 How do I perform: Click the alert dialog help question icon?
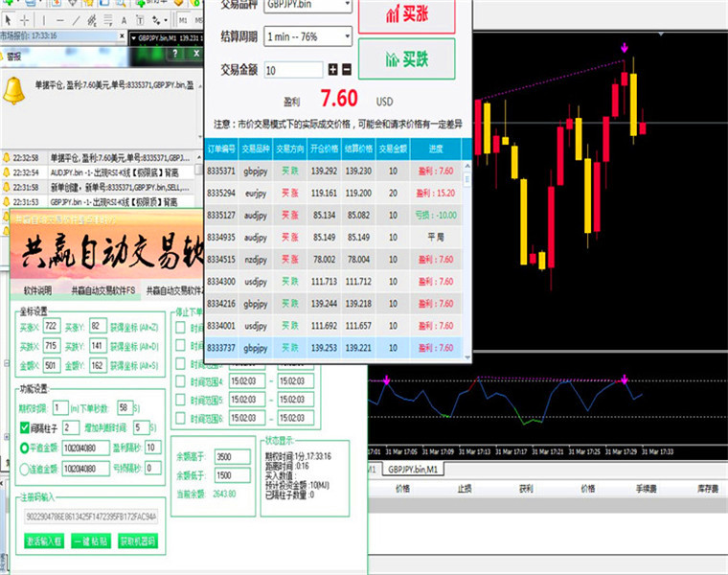(x=175, y=54)
